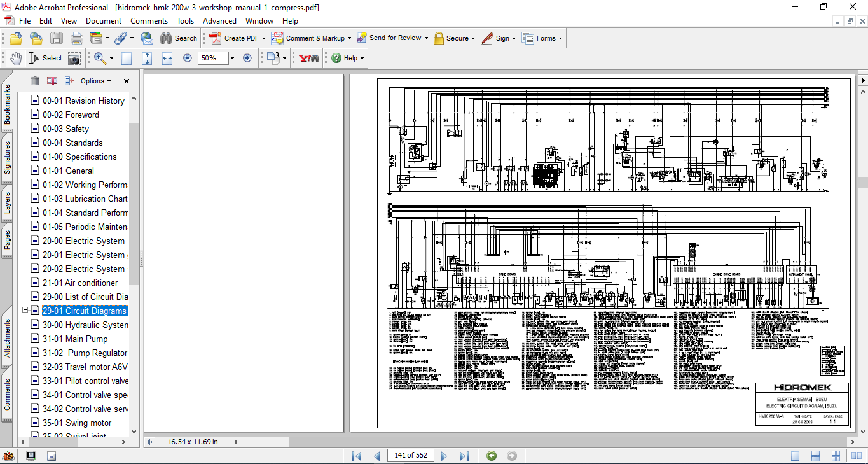The width and height of the screenshot is (868, 464).
Task: Expand the 29-01 Circuit Diagrams bookmark
Action: (25, 311)
